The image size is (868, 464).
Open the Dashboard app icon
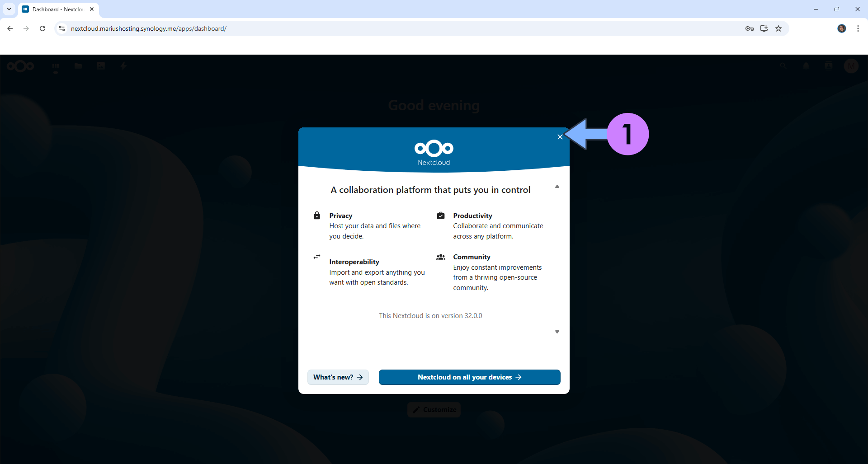tap(56, 66)
